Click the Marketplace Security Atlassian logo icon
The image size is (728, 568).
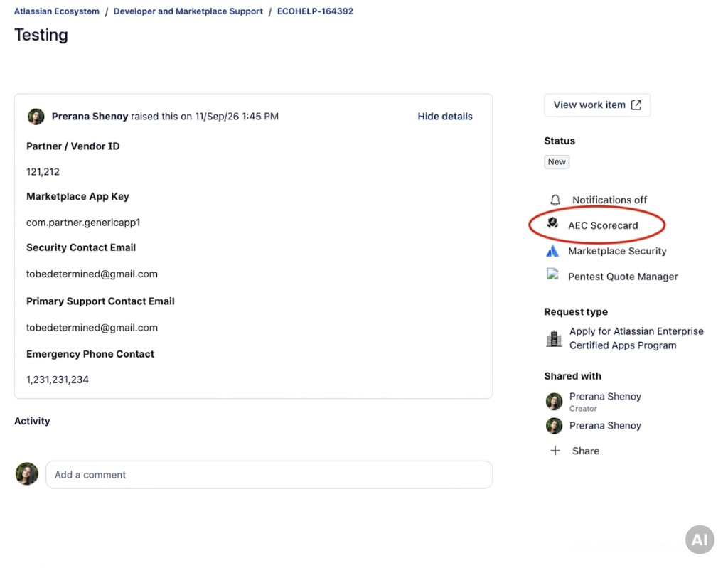pyautogui.click(x=552, y=251)
